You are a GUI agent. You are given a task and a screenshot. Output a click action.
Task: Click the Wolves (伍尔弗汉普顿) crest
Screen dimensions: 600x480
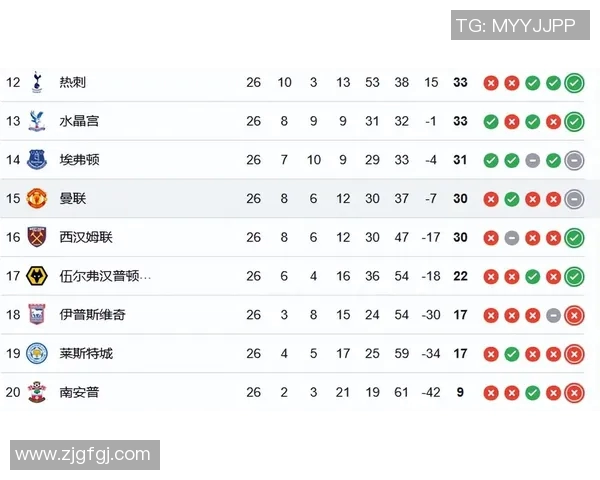pyautogui.click(x=37, y=276)
